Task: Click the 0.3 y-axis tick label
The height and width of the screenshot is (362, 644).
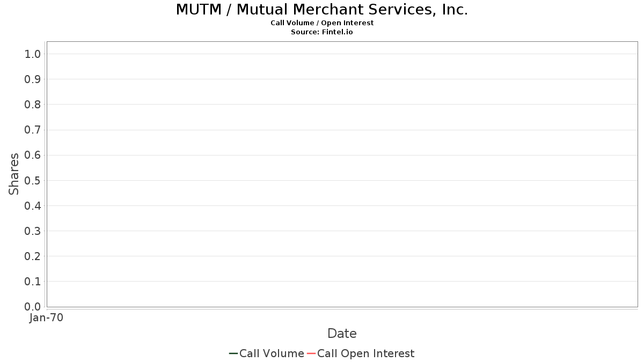Action: coord(33,231)
